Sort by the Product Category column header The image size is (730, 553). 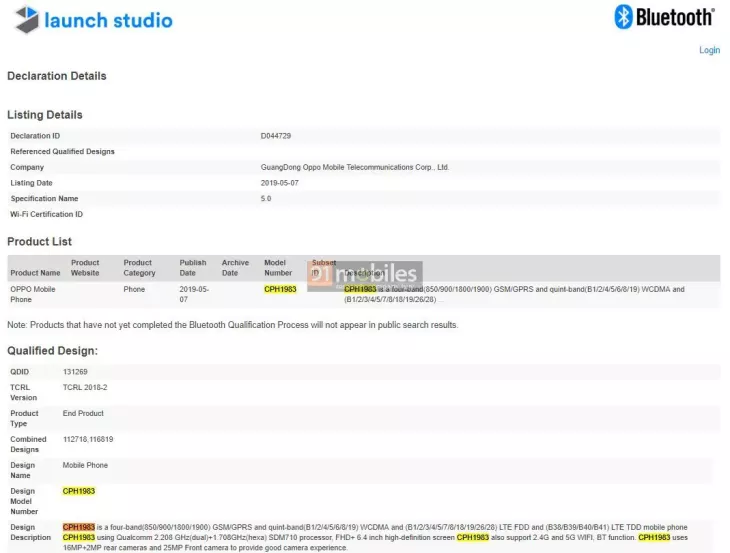click(139, 268)
